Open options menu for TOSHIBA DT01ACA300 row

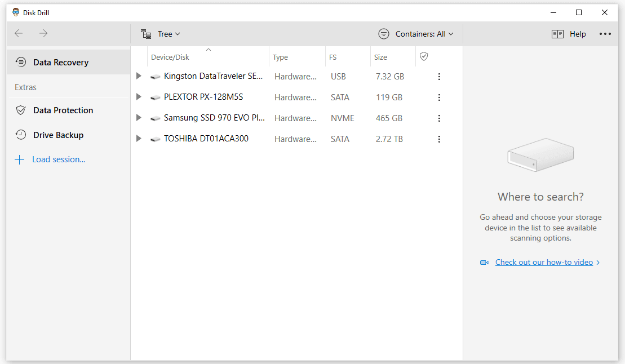point(439,139)
